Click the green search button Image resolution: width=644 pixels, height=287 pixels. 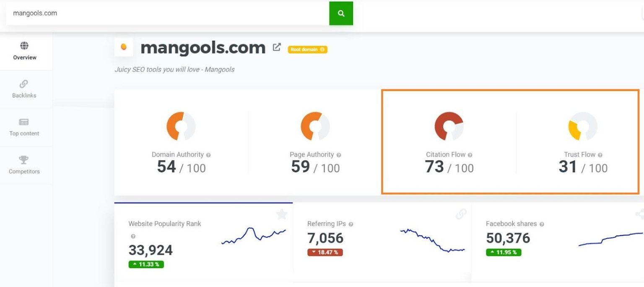(x=341, y=13)
